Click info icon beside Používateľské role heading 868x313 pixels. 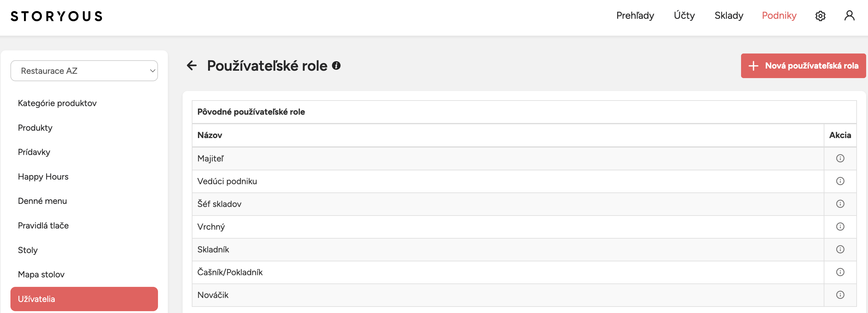pyautogui.click(x=336, y=65)
